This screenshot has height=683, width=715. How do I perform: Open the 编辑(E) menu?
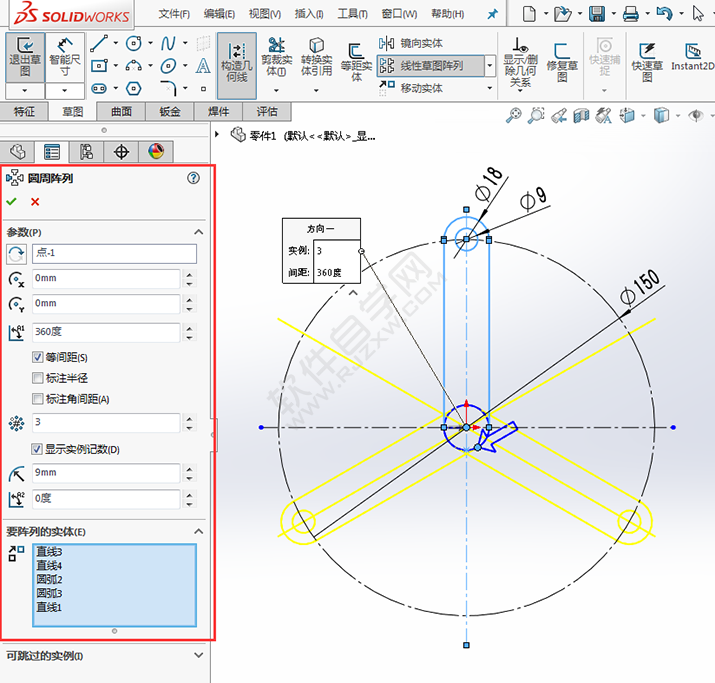(219, 14)
